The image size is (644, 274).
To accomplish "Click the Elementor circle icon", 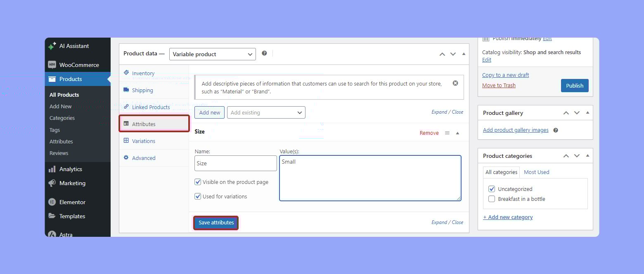I will pyautogui.click(x=52, y=202).
